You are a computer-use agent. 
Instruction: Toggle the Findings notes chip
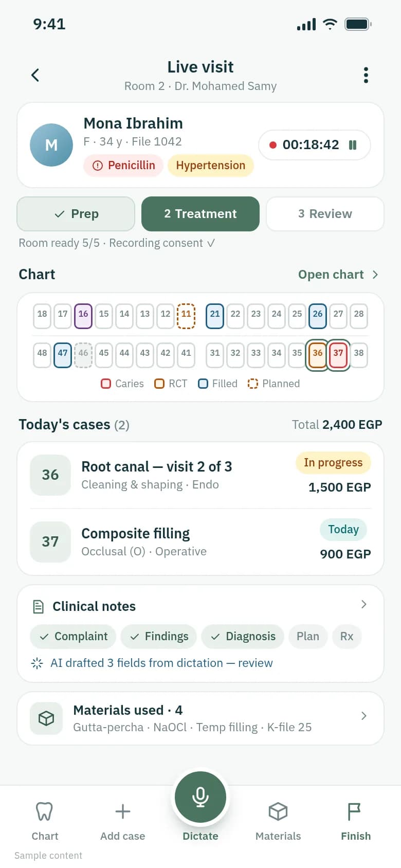pyautogui.click(x=158, y=636)
